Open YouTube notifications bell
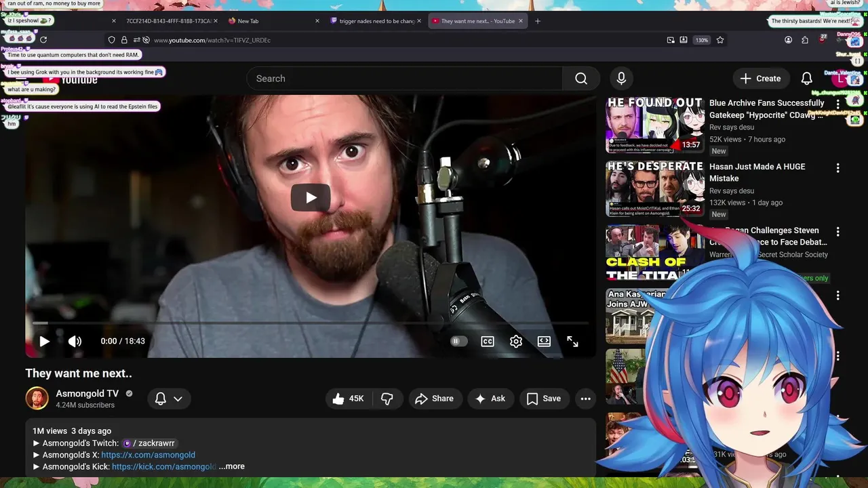868x488 pixels. [x=806, y=79]
